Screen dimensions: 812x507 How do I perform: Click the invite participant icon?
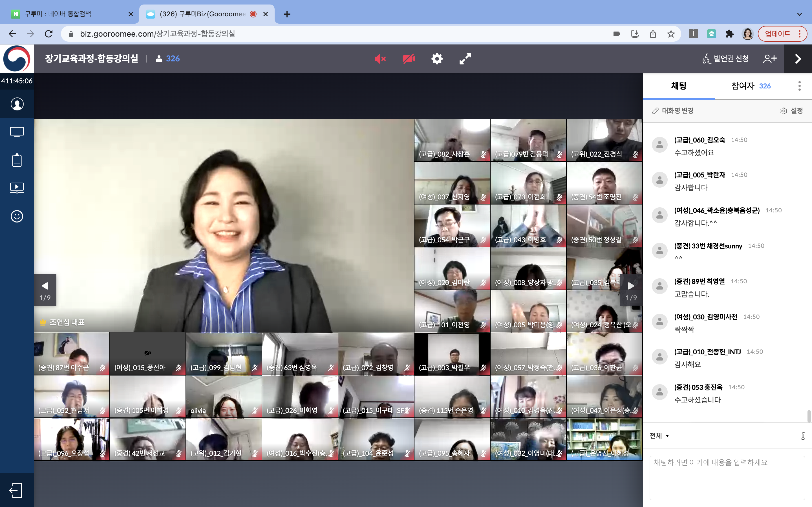tap(770, 59)
